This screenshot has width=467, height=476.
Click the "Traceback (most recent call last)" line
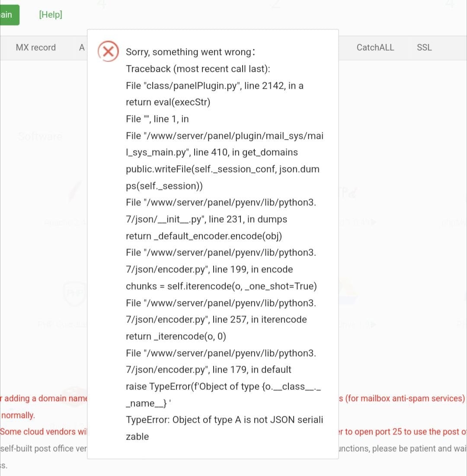pos(198,69)
